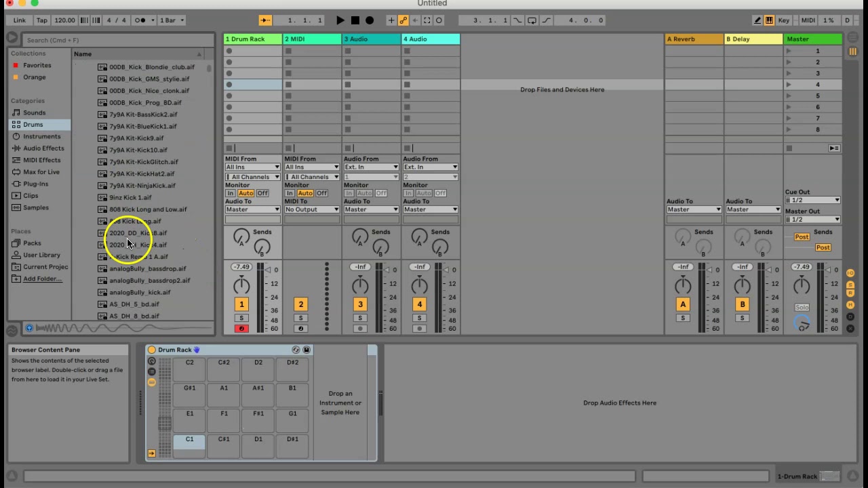Open Audio To Master dropdown on track 4

(431, 209)
